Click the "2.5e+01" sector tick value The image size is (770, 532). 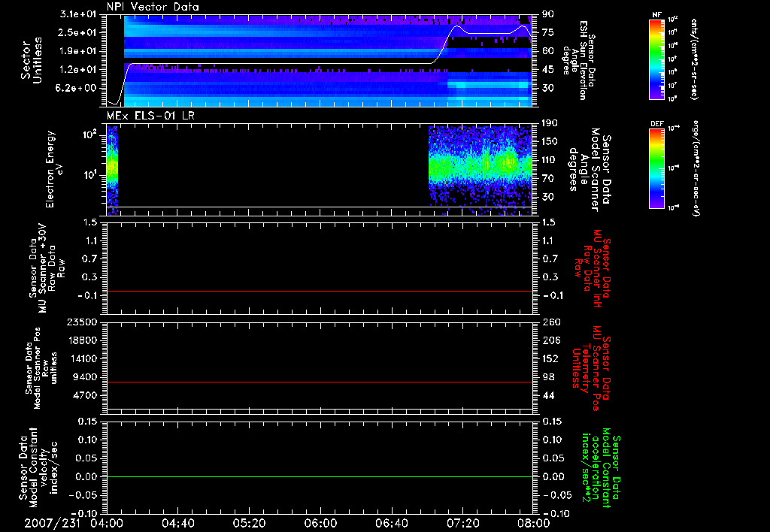[78, 32]
